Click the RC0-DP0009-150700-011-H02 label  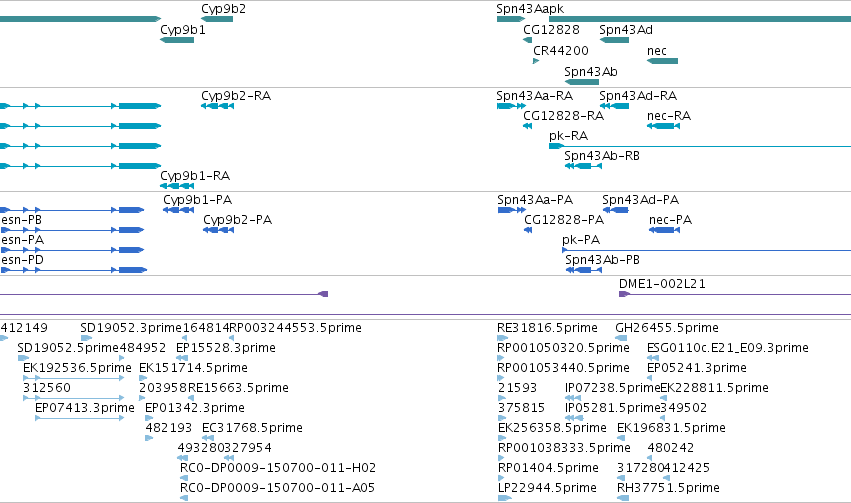[278, 468]
